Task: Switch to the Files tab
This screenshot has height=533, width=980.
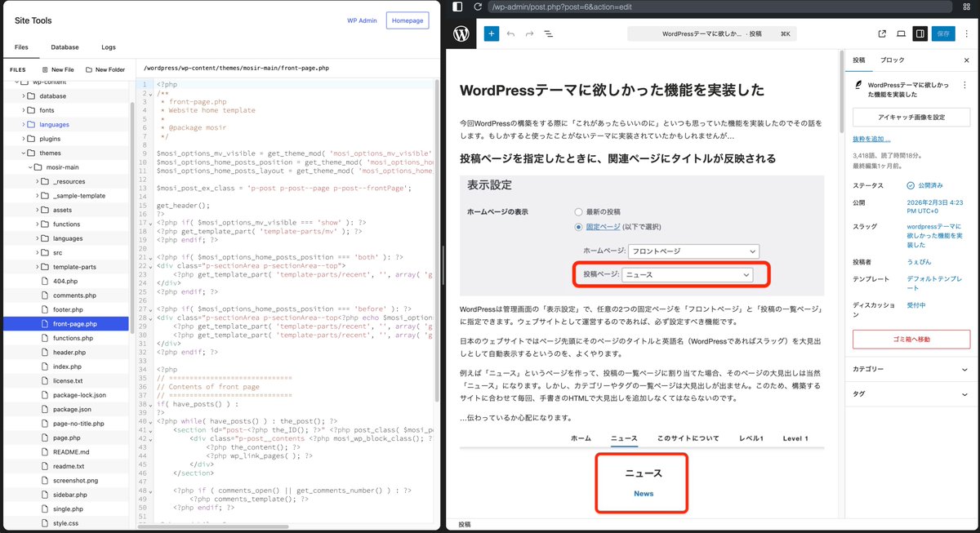Action: [21, 47]
